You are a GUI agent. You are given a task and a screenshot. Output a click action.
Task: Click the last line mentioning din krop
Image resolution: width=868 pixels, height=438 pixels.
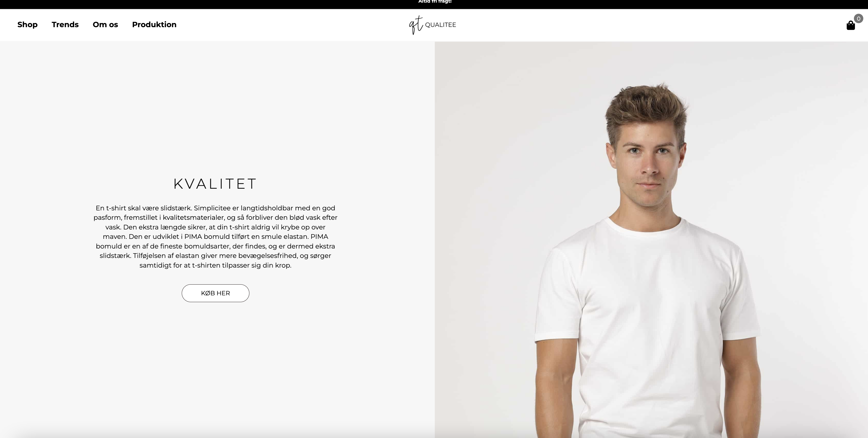point(215,265)
